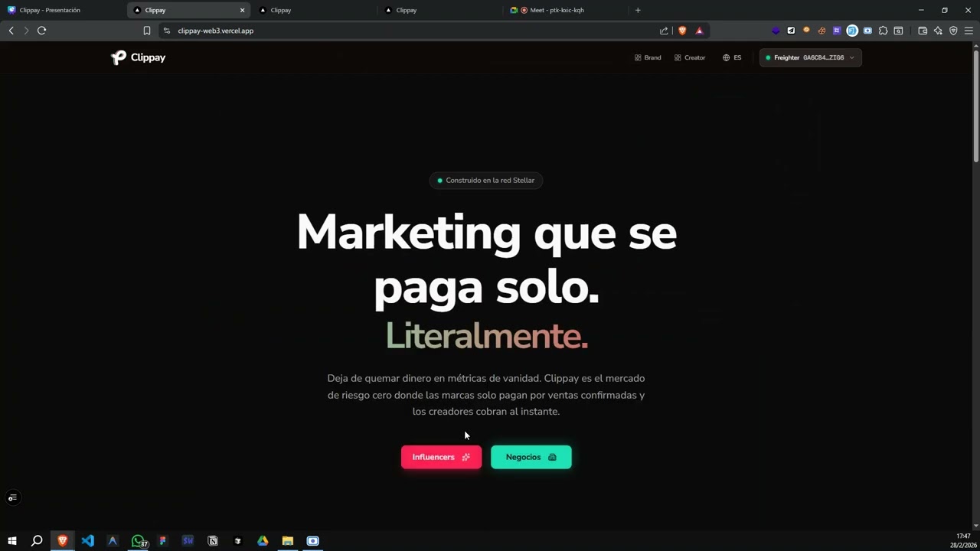
Task: Click the 'Deja de quemar dinero' paragraph
Action: coord(486,395)
